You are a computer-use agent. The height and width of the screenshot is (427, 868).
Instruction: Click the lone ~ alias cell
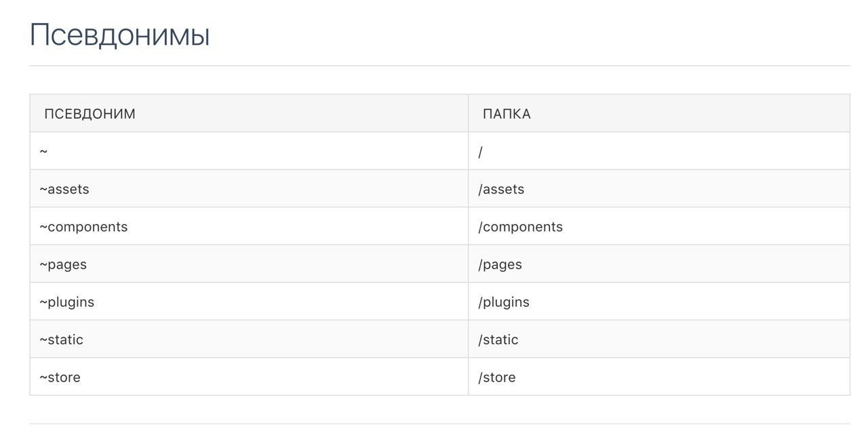tap(249, 151)
